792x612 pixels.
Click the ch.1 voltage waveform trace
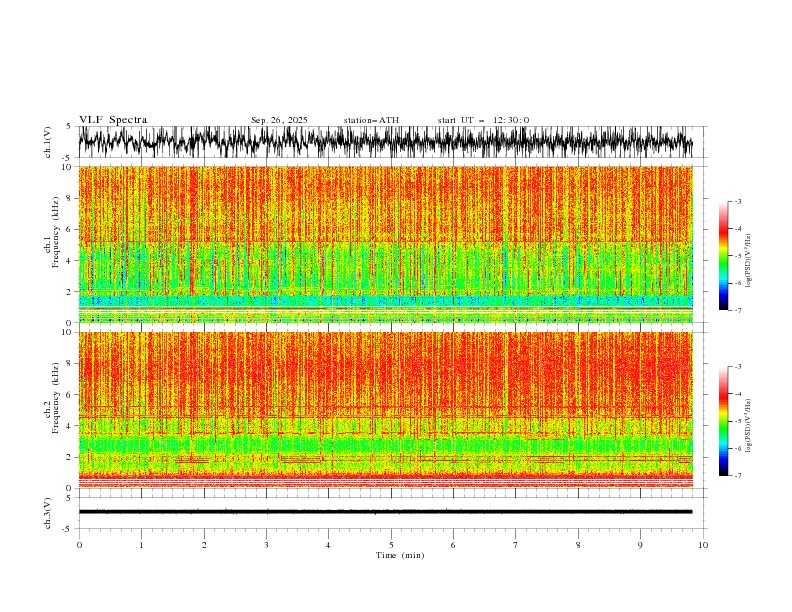click(385, 141)
